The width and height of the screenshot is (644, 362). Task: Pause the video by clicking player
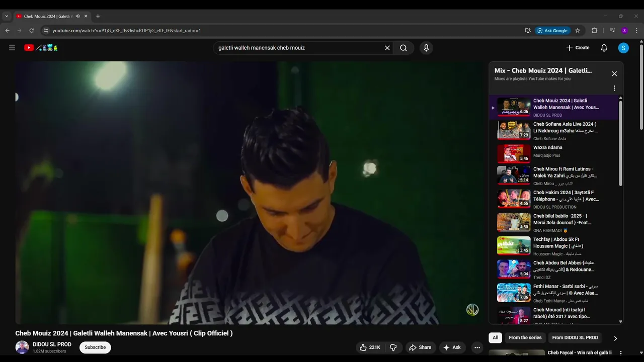(x=249, y=193)
